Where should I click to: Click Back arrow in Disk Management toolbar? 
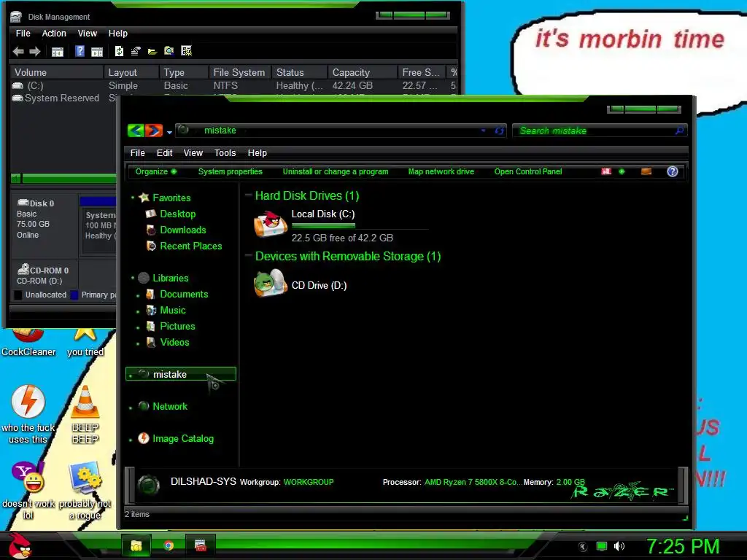coord(18,52)
